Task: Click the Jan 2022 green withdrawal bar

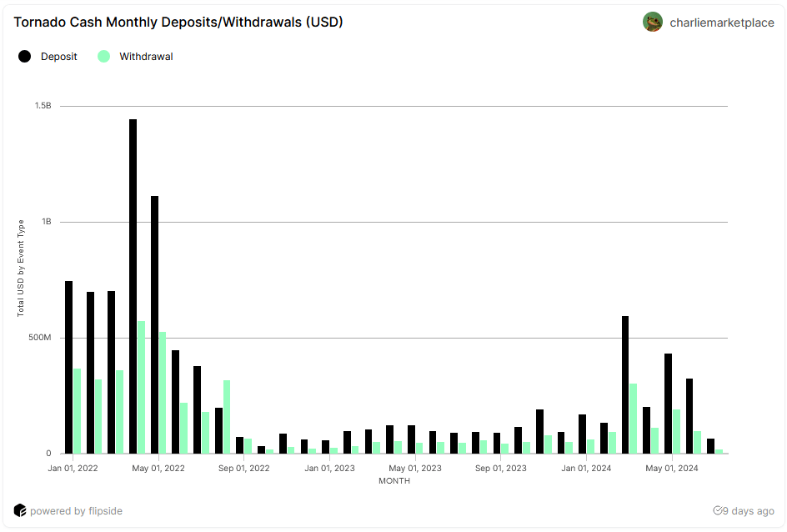Action: [78, 411]
